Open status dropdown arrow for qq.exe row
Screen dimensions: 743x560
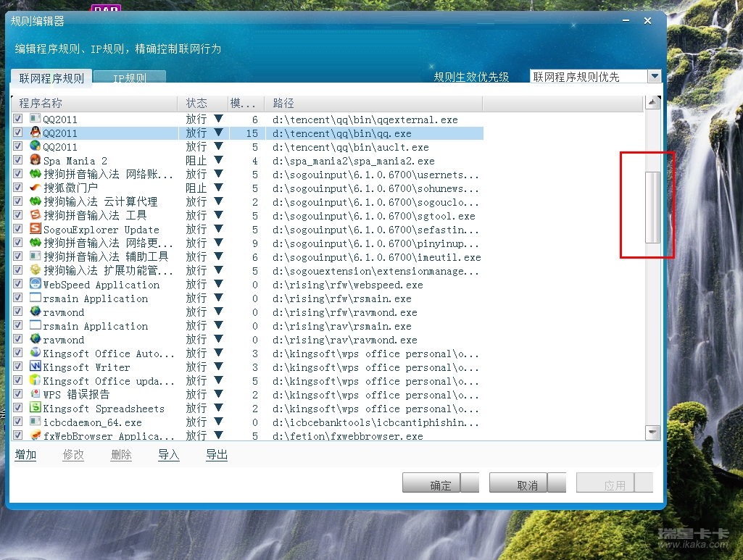click(x=218, y=132)
